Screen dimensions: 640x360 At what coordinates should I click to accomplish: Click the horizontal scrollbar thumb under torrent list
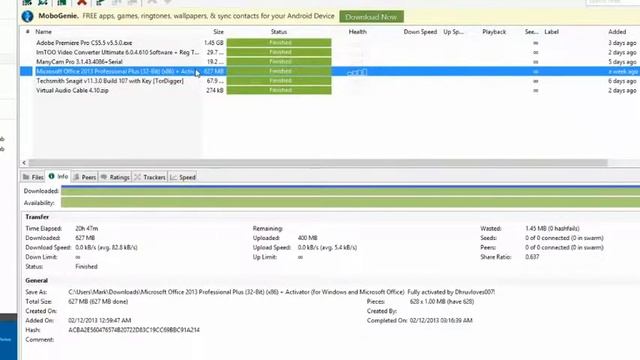318,163
